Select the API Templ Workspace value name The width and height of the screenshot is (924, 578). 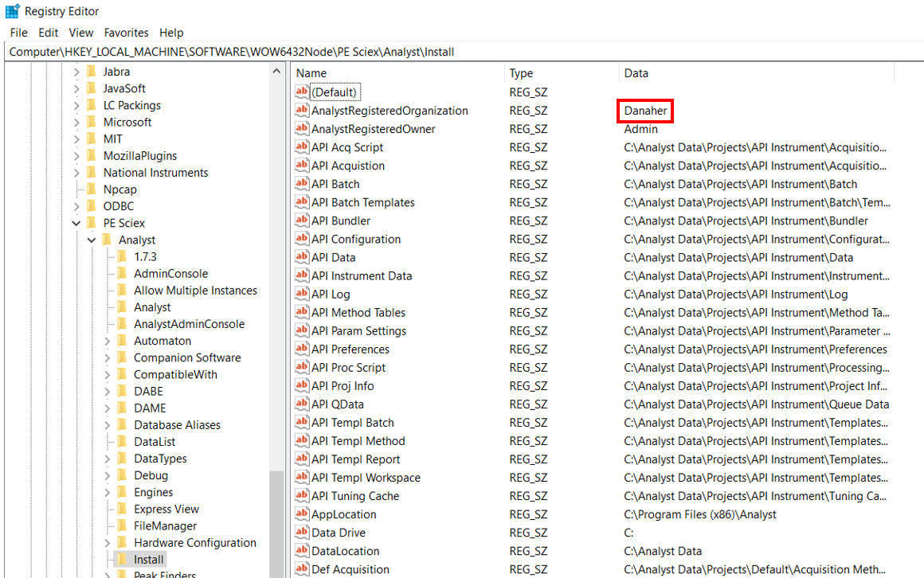coord(366,478)
